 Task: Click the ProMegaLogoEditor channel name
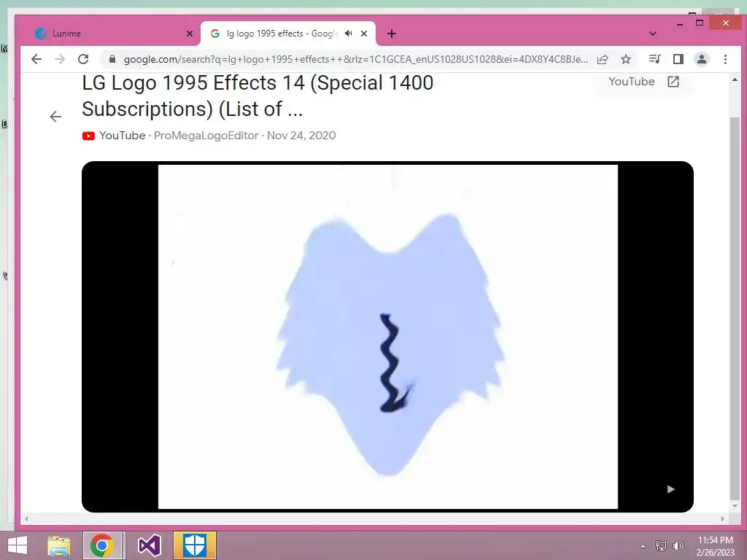206,136
